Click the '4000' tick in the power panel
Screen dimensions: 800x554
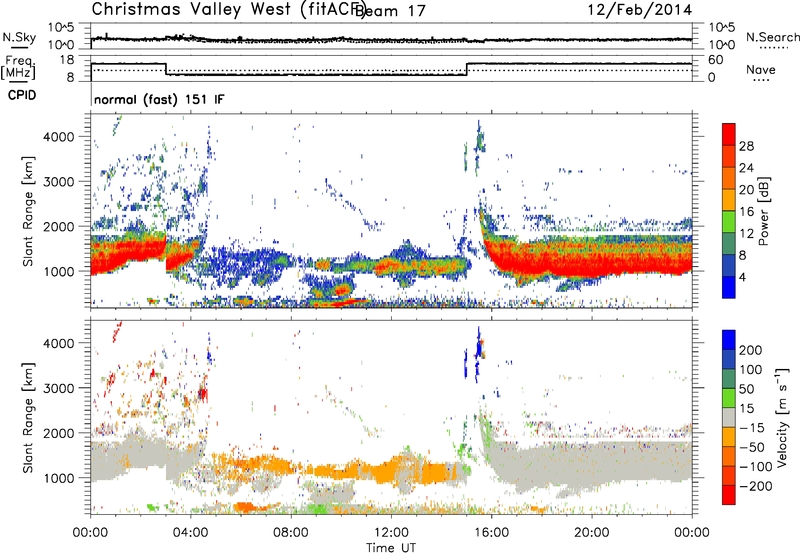(59, 137)
